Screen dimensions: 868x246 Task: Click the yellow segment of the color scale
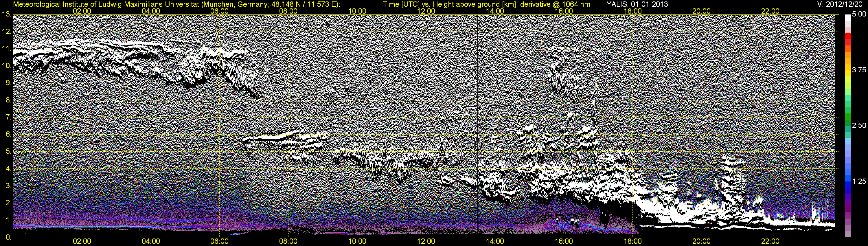click(x=848, y=74)
